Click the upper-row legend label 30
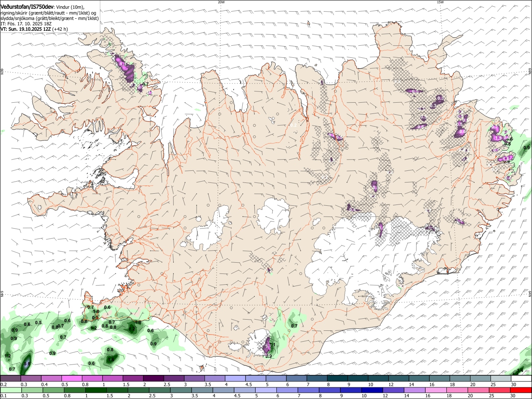 [x=513, y=384]
